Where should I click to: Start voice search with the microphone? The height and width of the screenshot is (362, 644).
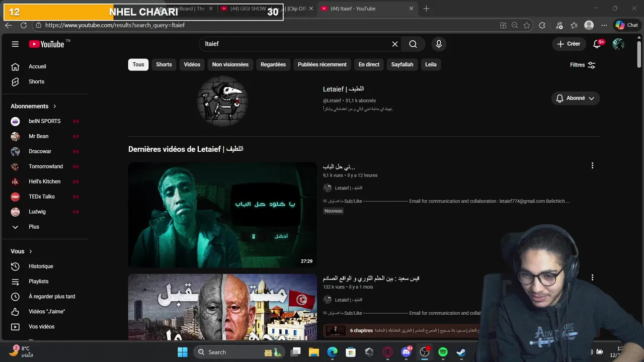click(439, 44)
